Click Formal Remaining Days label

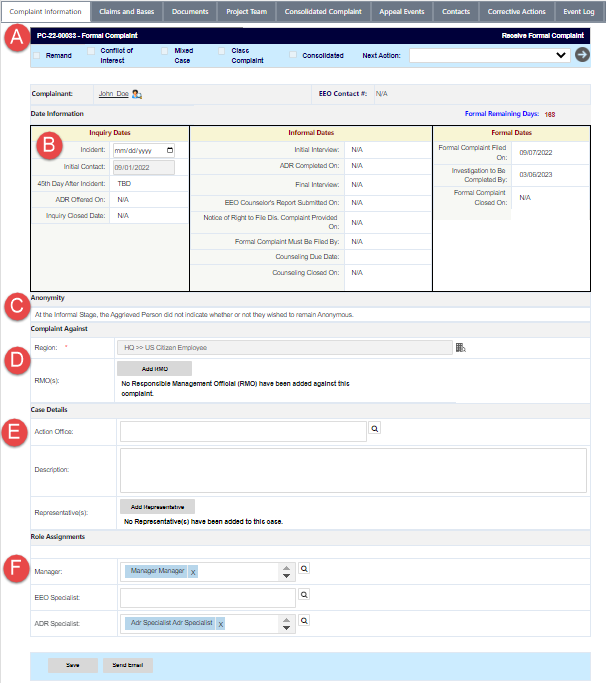pos(502,114)
